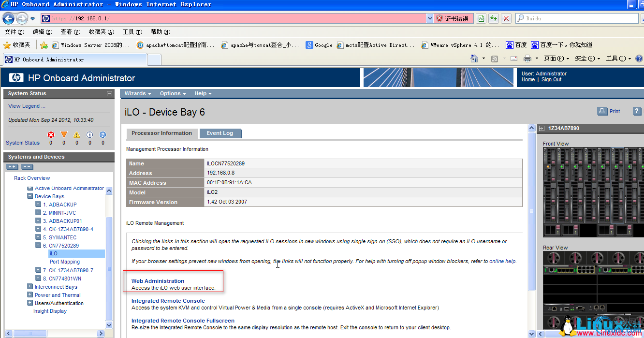Open Integrated Remote Console Fullscreen link
Screen dimensions: 644x338
click(183, 321)
